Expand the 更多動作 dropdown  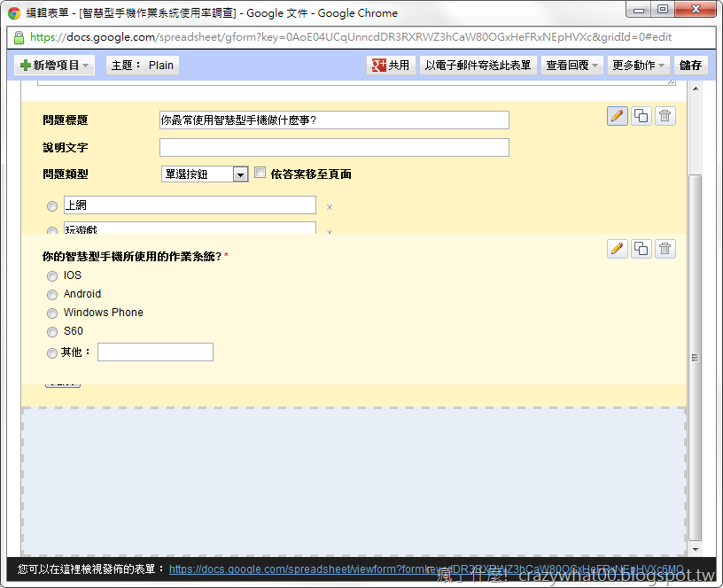(x=638, y=65)
